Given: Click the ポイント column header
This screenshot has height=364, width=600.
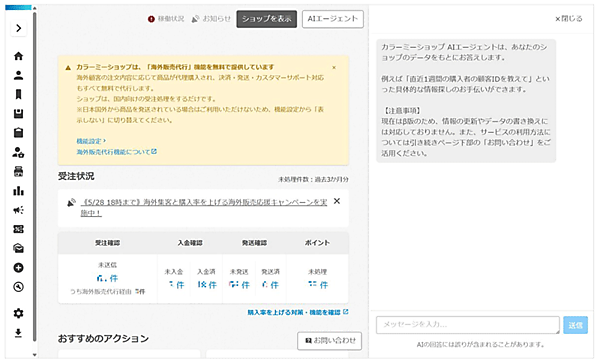Looking at the screenshot, I should [x=317, y=243].
